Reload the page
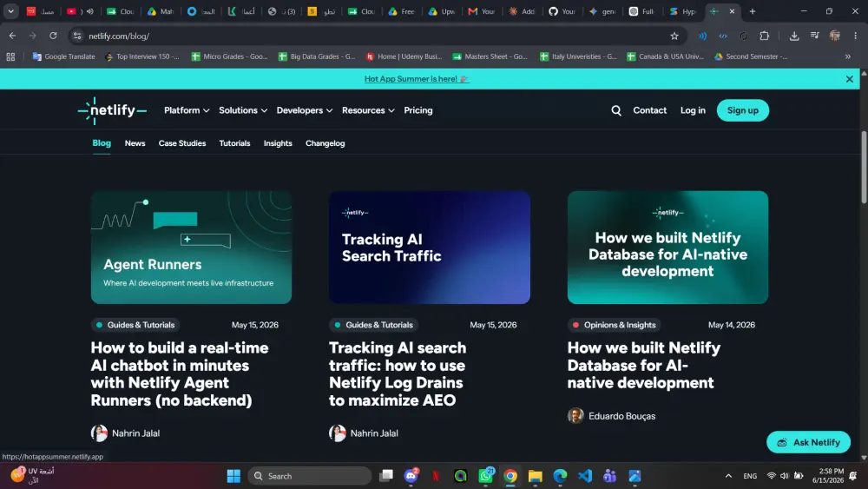Viewport: 868px width, 489px height. point(53,36)
